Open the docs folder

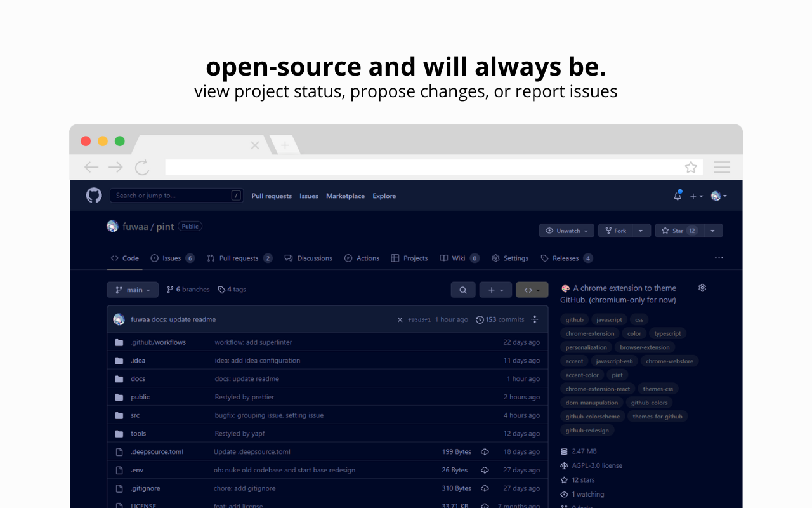click(x=138, y=379)
